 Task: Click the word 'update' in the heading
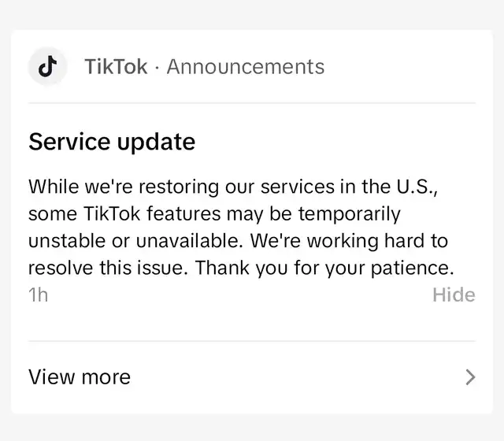pos(156,143)
